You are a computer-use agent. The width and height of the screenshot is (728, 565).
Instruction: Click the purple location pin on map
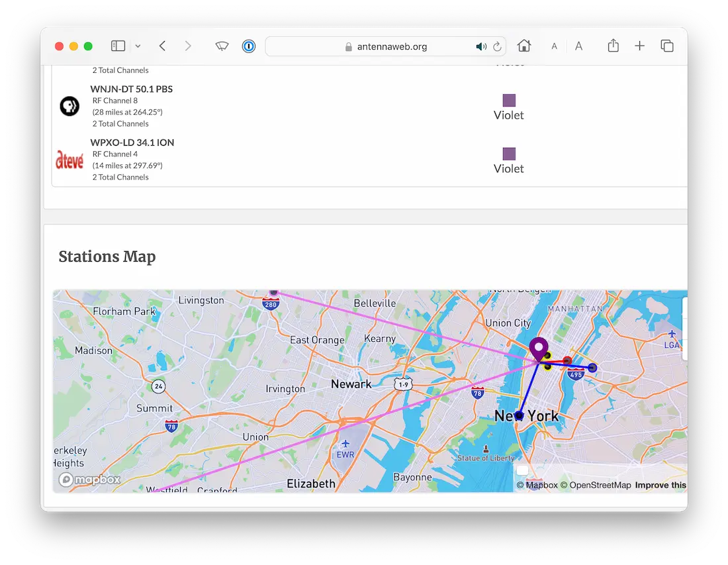click(x=539, y=348)
